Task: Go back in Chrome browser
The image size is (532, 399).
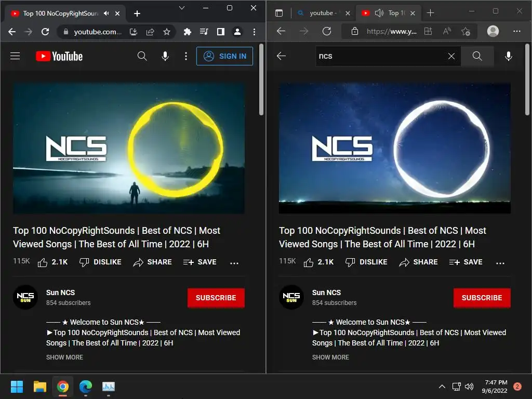Action: [x=12, y=32]
